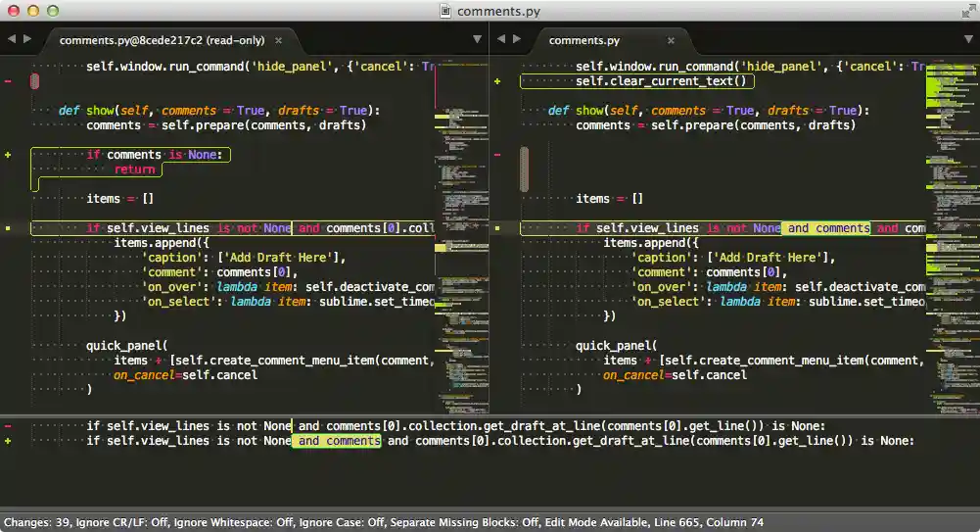The width and height of the screenshot is (980, 532).
Task: Click the modified-line square marker in right gutter
Action: (x=497, y=228)
